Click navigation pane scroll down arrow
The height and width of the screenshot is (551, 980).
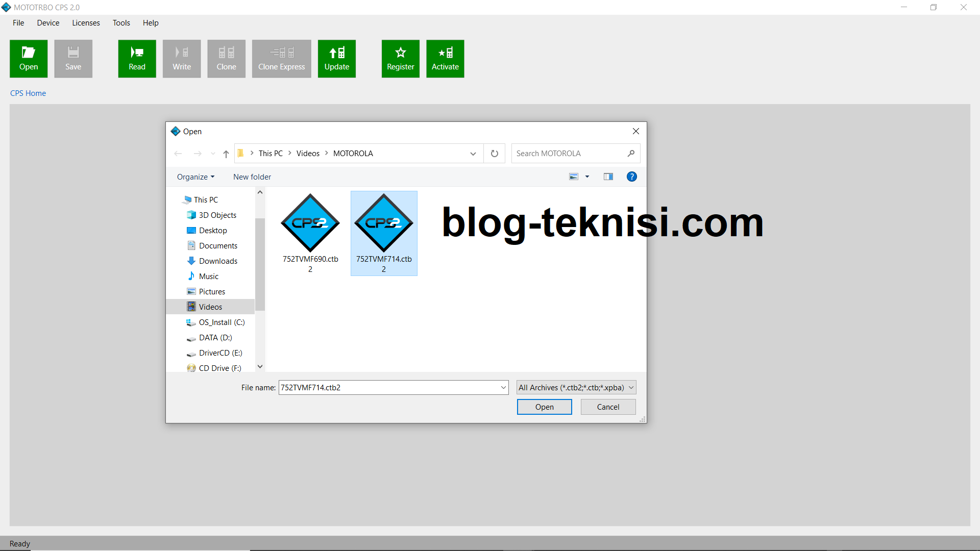pos(260,366)
